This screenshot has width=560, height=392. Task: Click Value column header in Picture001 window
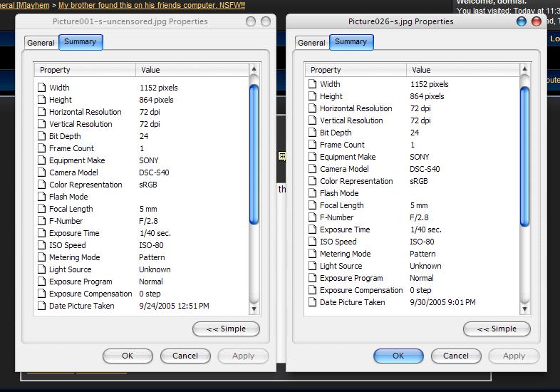tap(192, 70)
